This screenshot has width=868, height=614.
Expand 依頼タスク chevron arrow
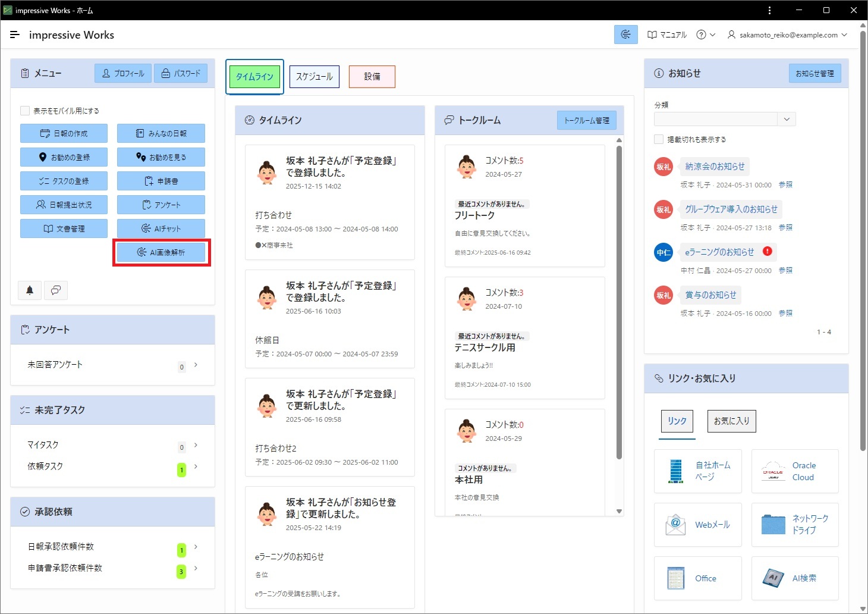(196, 466)
